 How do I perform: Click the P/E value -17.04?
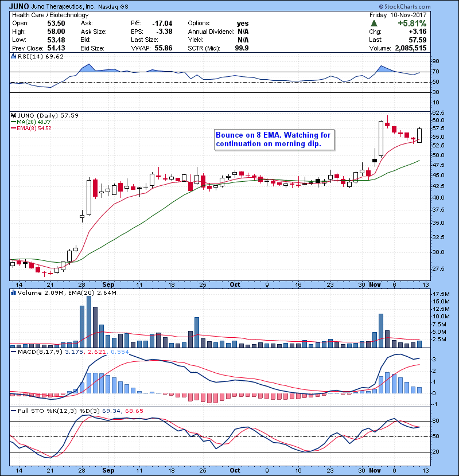(x=162, y=24)
